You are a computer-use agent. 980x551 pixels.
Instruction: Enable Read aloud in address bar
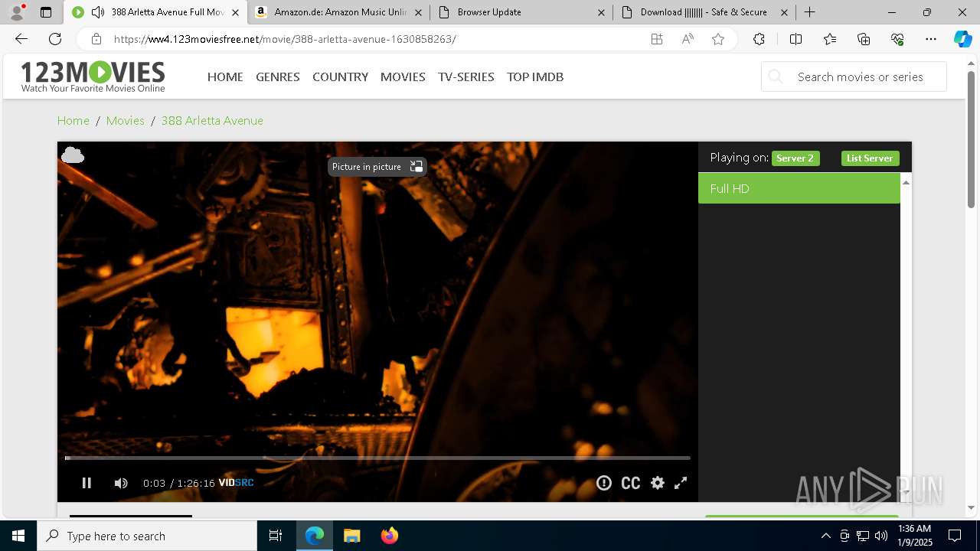coord(688,39)
